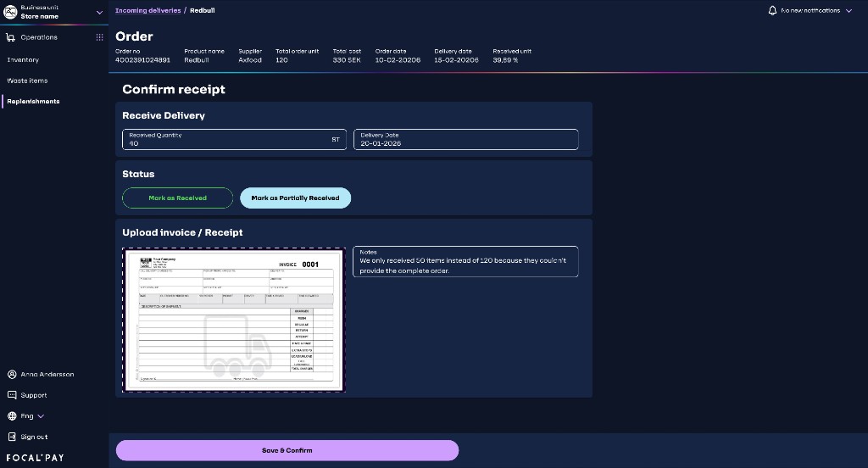This screenshot has width=868, height=468.
Task: Go to Inventory in sidebar
Action: click(23, 60)
